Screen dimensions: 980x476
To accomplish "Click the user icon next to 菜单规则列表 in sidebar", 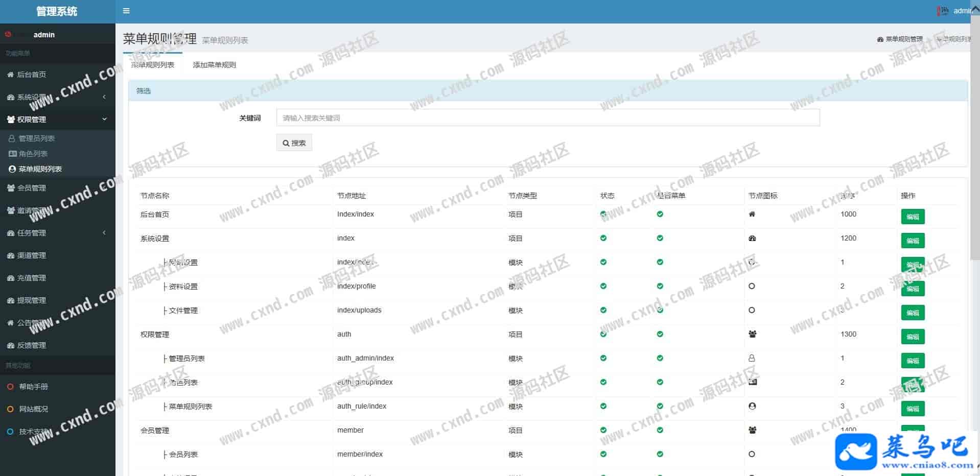I will coord(12,169).
